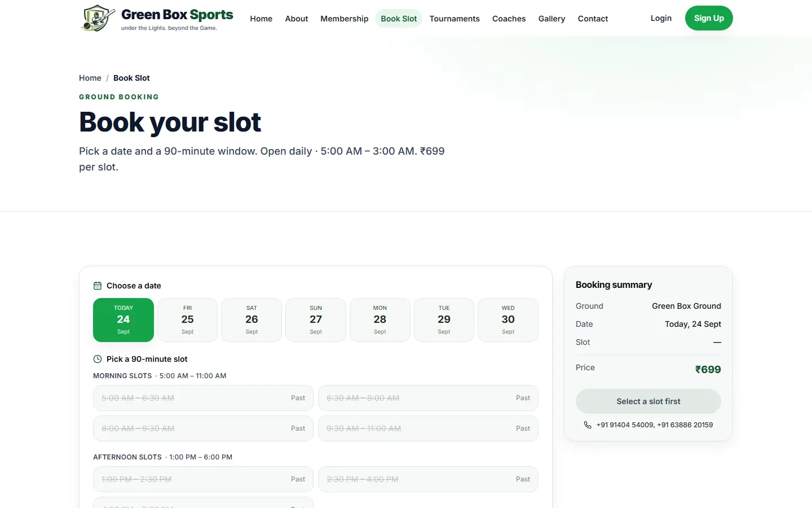
Task: Select Today 24 Sept date
Action: [123, 320]
